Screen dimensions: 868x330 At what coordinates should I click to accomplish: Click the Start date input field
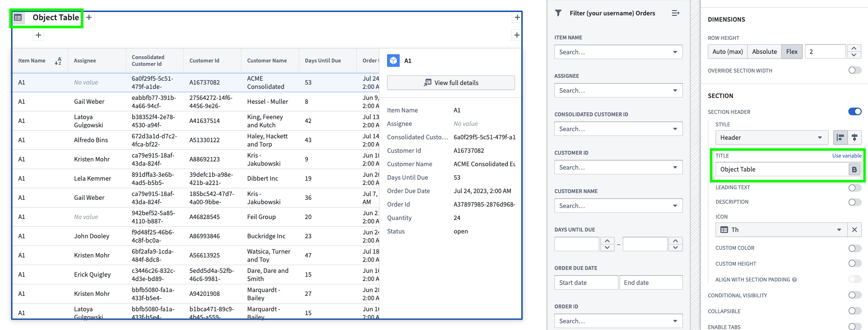click(x=586, y=282)
